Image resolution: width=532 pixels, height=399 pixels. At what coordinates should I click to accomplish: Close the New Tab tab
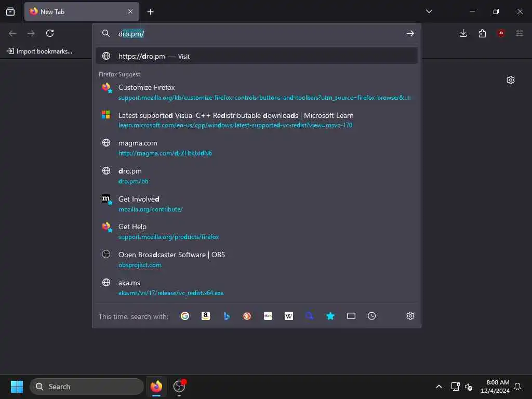pyautogui.click(x=130, y=11)
